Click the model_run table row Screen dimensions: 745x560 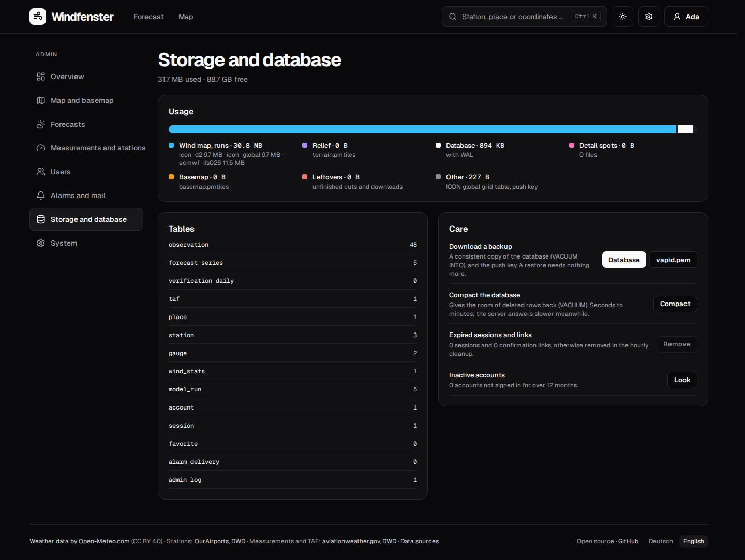pos(293,389)
